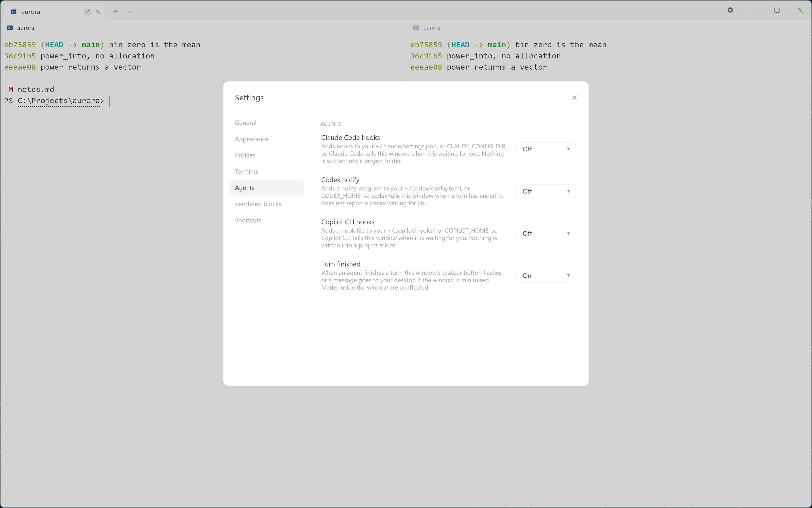Open a new tab with the plus icon
This screenshot has width=812, height=508.
tap(115, 12)
